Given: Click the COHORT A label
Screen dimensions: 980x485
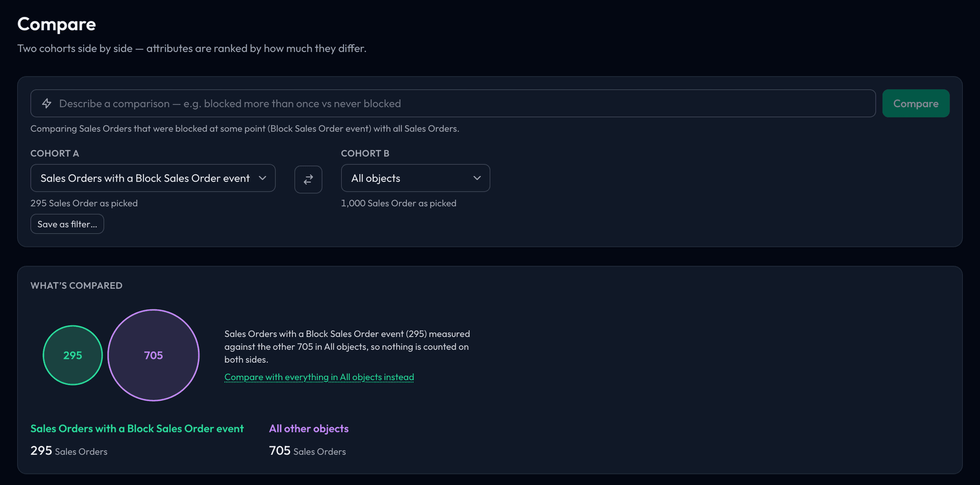Looking at the screenshot, I should [55, 154].
